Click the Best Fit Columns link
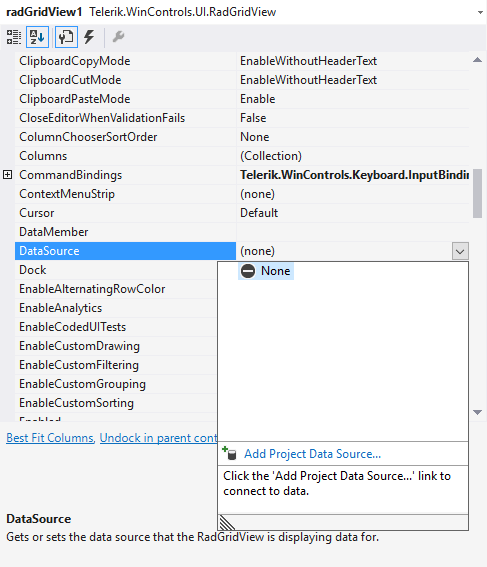487x567 pixels. 50,438
